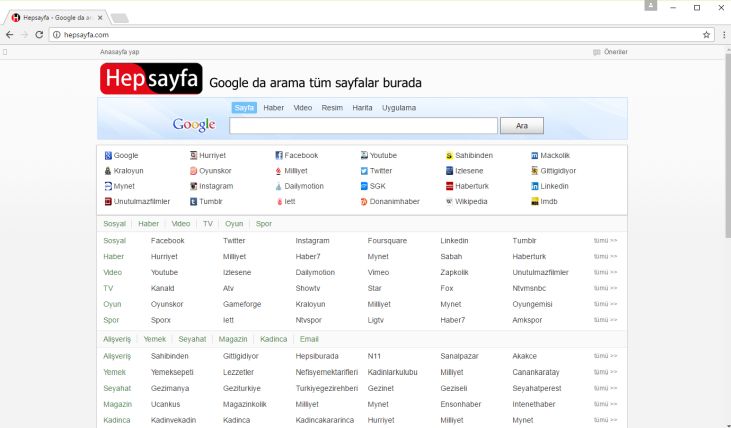Click the Iett favicon icon
The height and width of the screenshot is (428, 731).
pos(279,202)
